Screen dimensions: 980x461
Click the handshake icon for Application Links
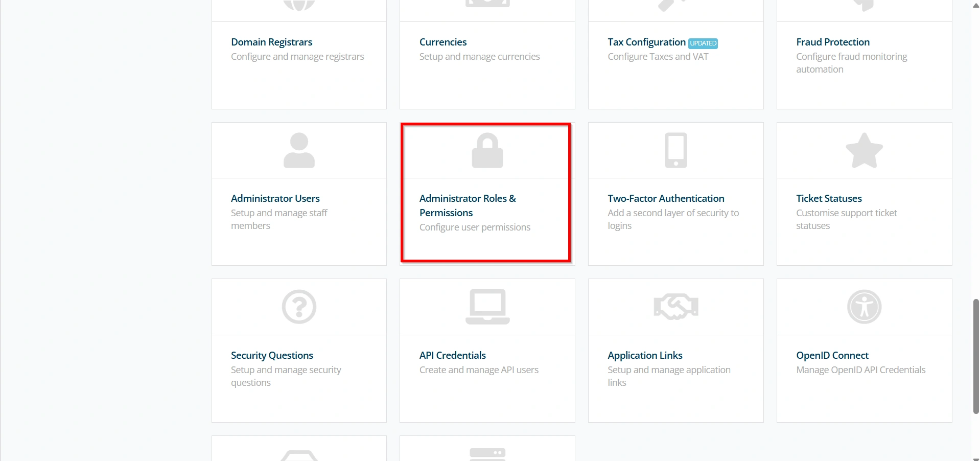tap(675, 307)
